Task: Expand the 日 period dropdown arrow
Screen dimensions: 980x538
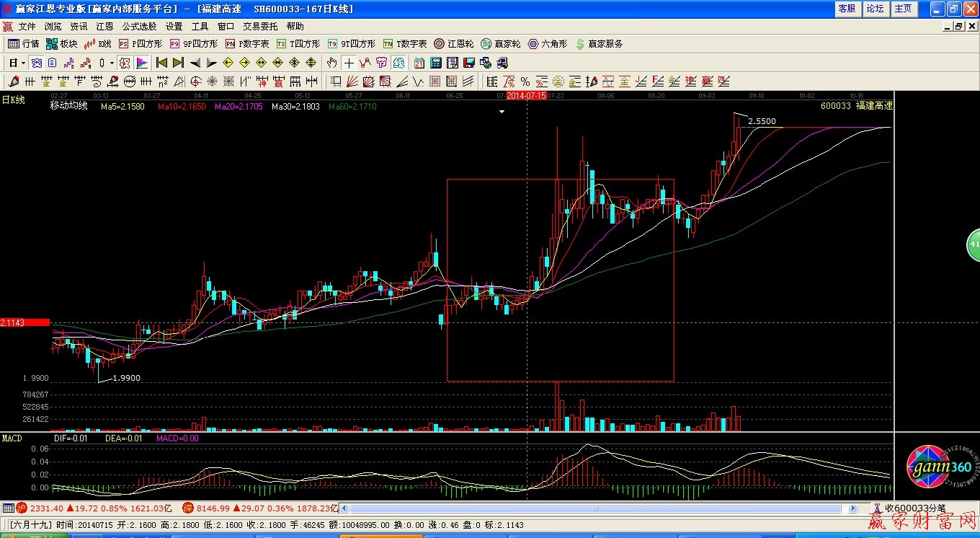Action: tap(22, 63)
